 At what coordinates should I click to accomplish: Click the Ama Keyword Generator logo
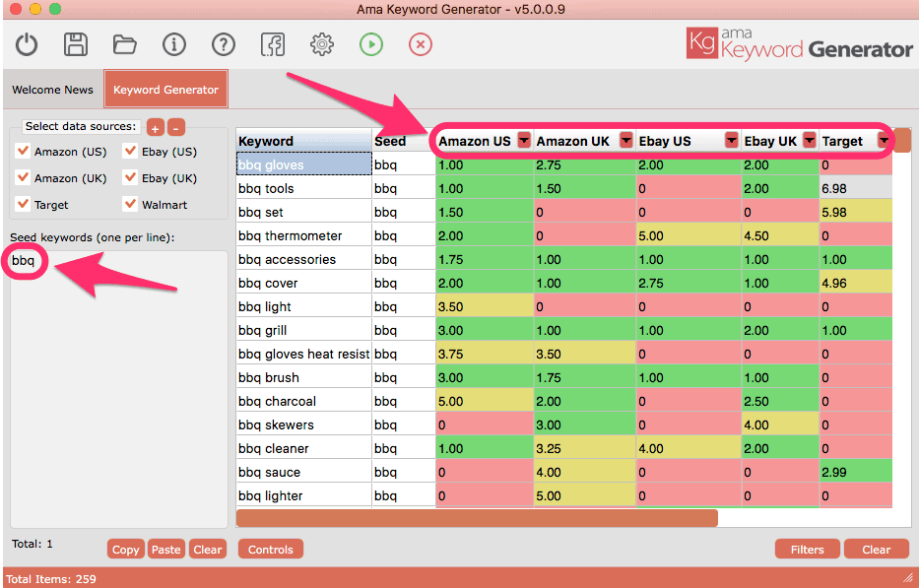(799, 44)
